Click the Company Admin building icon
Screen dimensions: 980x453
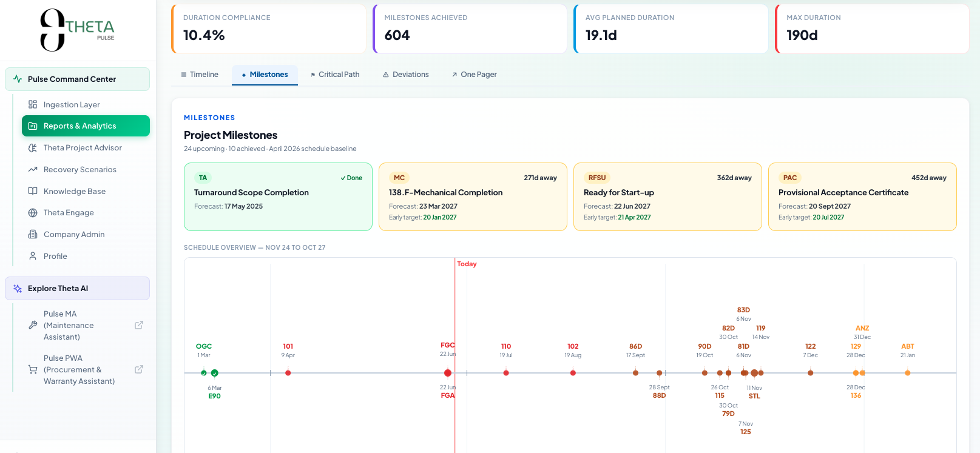pyautogui.click(x=33, y=234)
